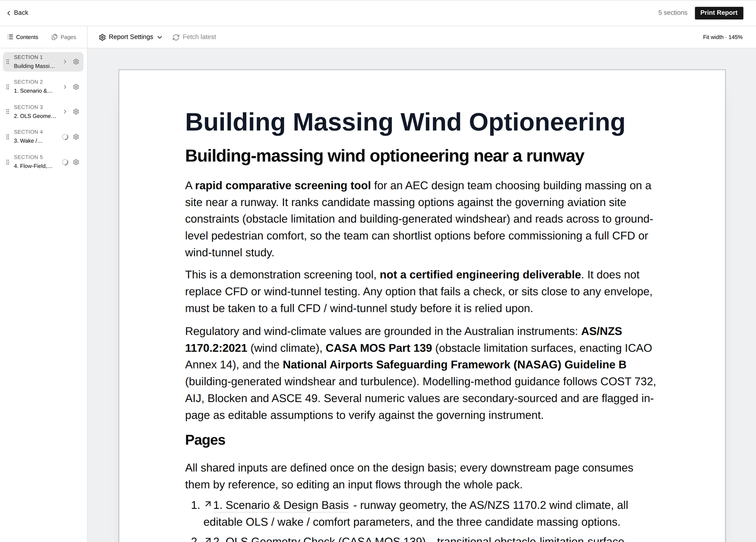Expand Section 3 OLS Geometry chevron
The width and height of the screenshot is (756, 542).
point(65,112)
